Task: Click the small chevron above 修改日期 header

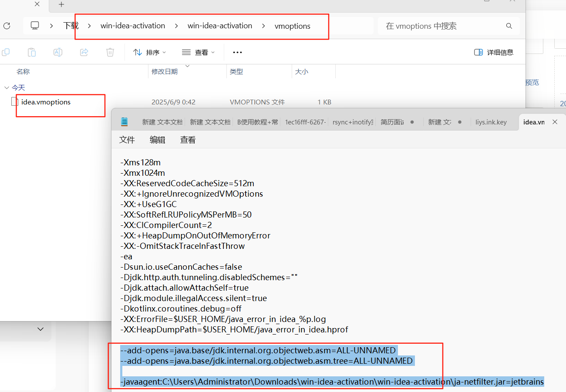Action: click(x=188, y=66)
